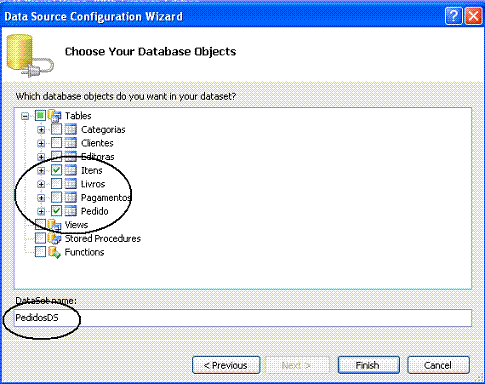Check the Pagamentos table checkbox
Image resolution: width=485 pixels, height=384 pixels.
57,197
